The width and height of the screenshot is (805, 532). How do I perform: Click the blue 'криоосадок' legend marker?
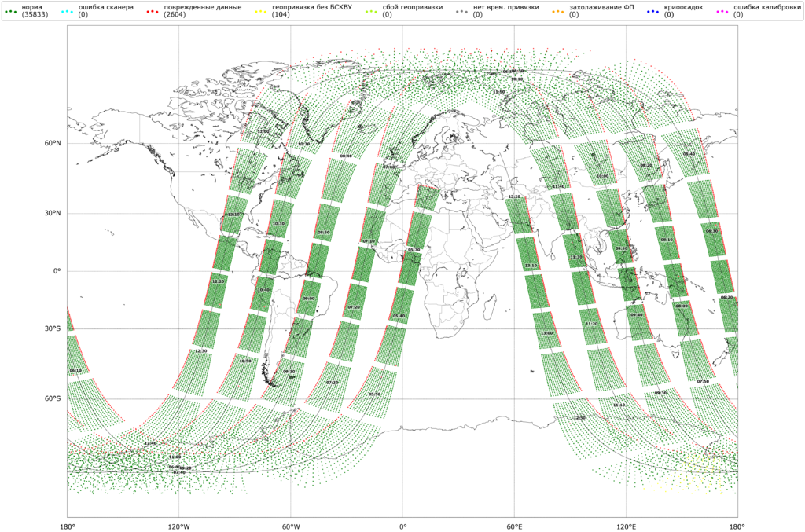click(653, 7)
